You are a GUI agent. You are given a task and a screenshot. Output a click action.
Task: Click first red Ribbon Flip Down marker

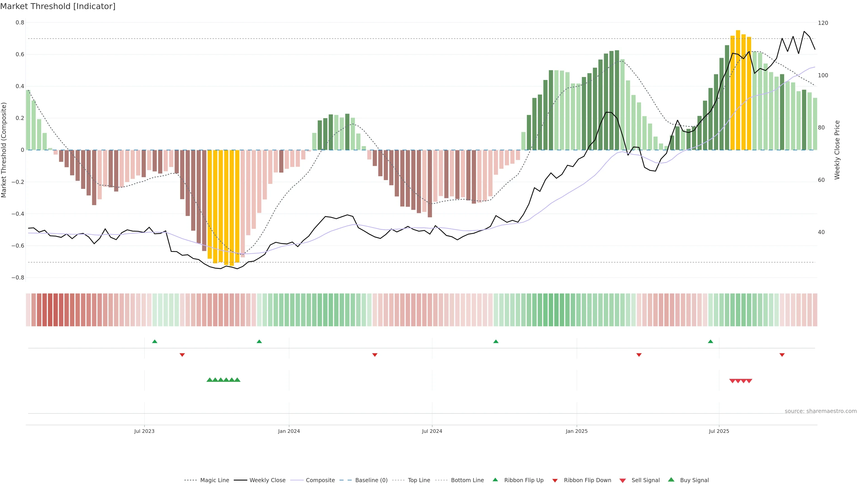[182, 355]
